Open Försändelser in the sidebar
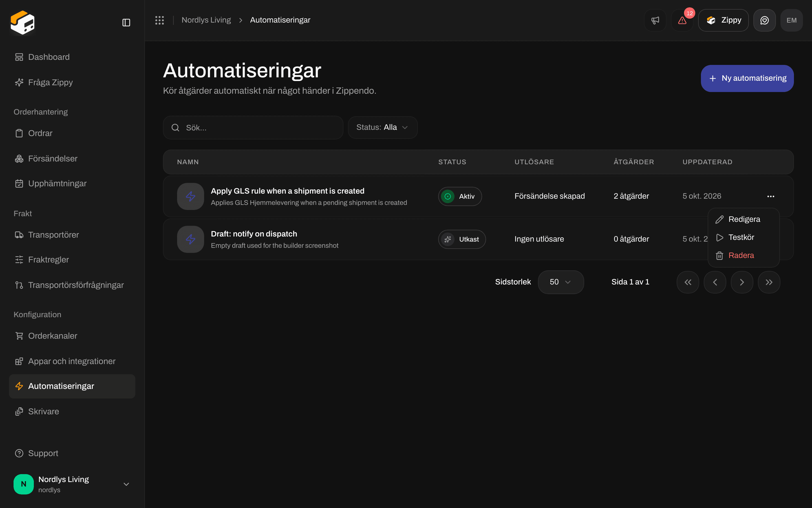812x508 pixels. (x=72, y=159)
